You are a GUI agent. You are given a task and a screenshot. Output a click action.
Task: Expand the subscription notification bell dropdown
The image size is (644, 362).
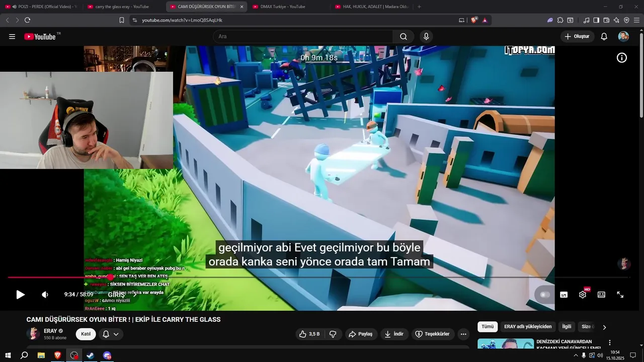tap(111, 334)
